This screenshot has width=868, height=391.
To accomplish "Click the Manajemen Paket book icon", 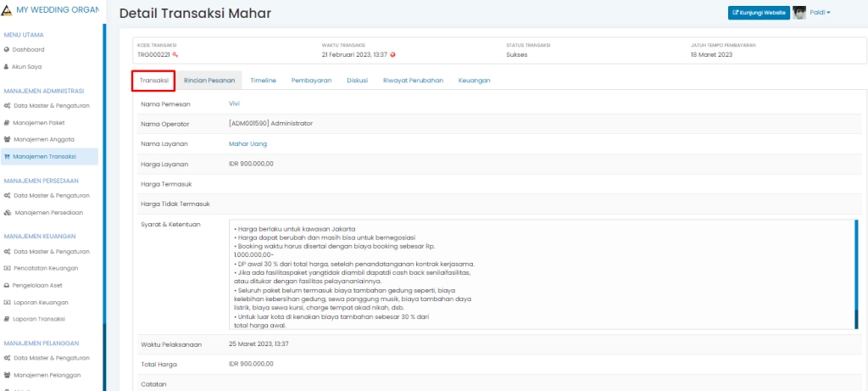I will pos(7,122).
